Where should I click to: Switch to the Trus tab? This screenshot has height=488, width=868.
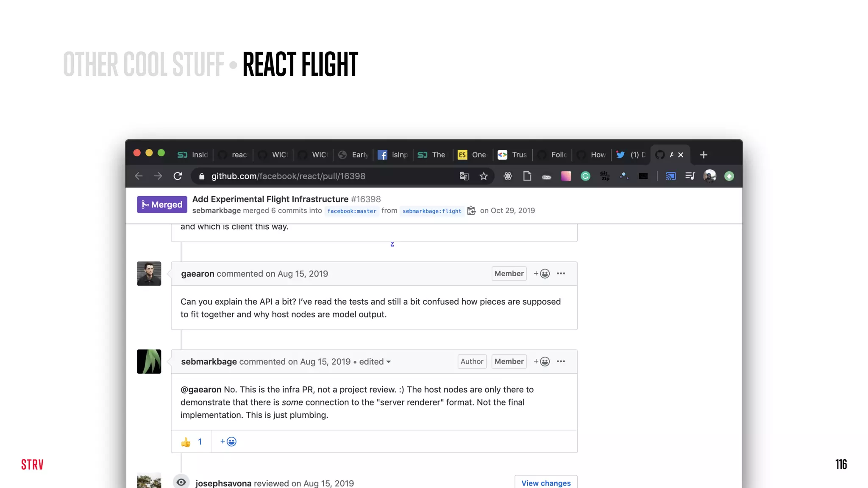513,155
